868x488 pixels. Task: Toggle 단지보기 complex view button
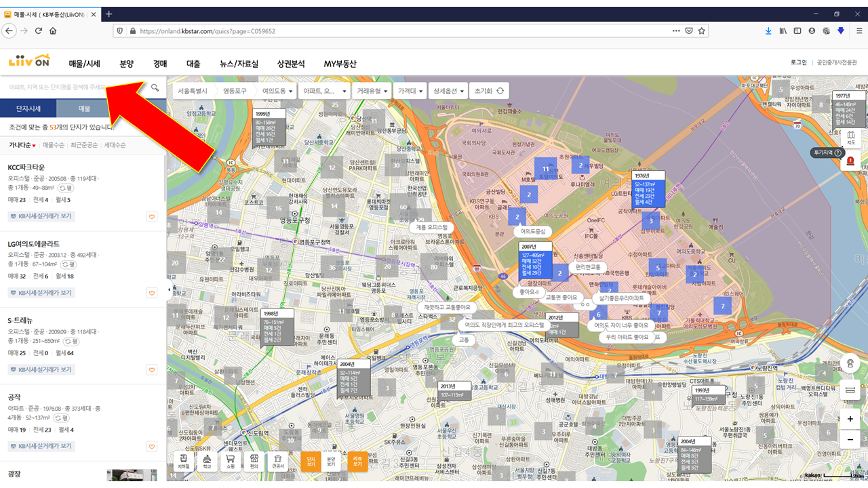point(311,462)
